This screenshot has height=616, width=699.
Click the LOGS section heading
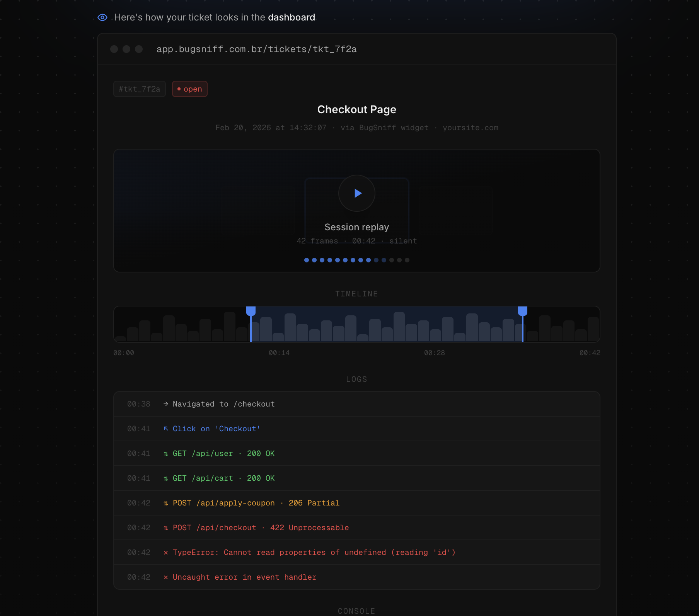tap(356, 379)
